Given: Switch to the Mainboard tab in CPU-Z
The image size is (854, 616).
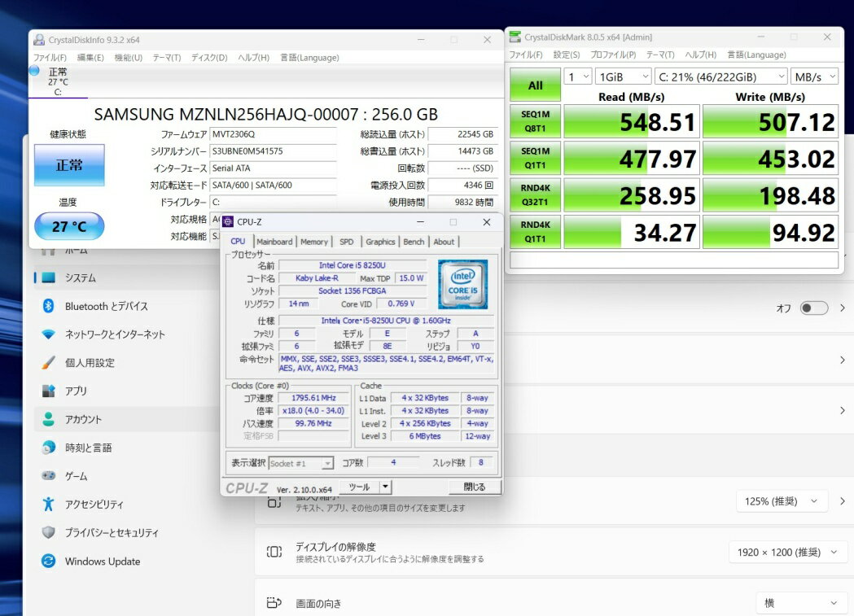Looking at the screenshot, I should coord(274,242).
